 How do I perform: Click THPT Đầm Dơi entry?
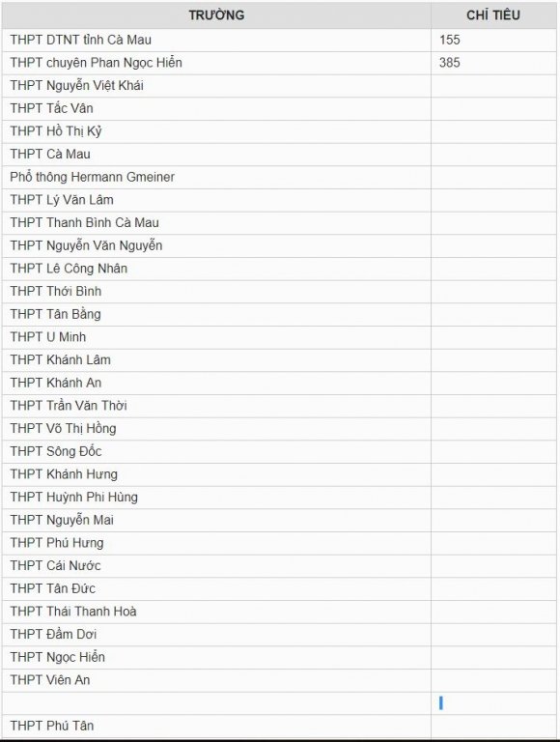(53, 634)
